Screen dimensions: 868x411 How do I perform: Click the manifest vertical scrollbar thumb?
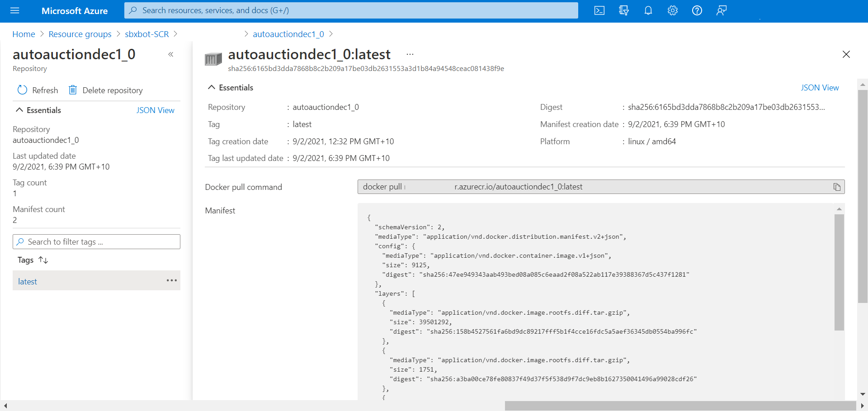(x=839, y=271)
